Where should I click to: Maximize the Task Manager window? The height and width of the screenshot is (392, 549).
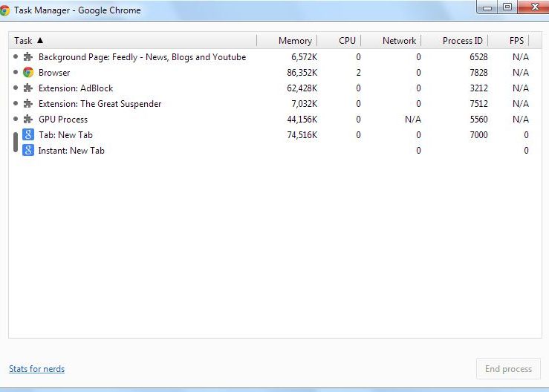507,7
